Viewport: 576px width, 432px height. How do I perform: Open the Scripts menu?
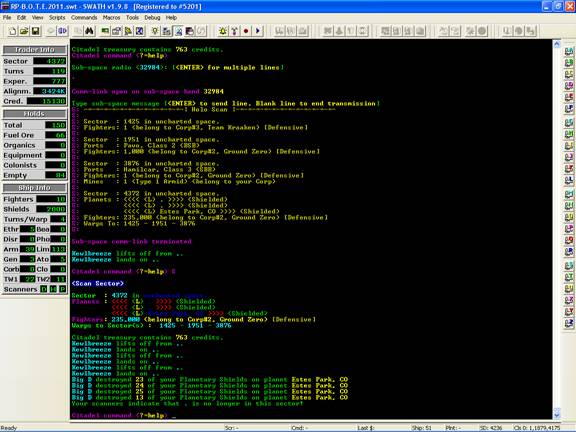(57, 17)
